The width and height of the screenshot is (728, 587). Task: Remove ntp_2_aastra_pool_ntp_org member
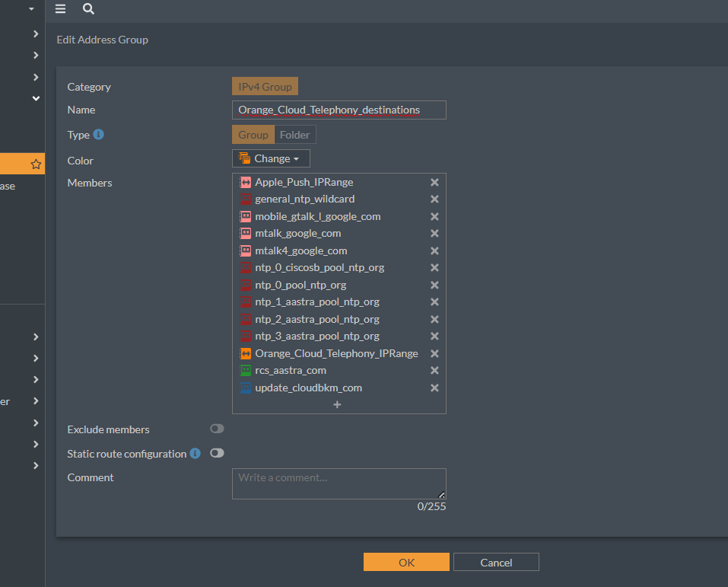click(x=434, y=319)
